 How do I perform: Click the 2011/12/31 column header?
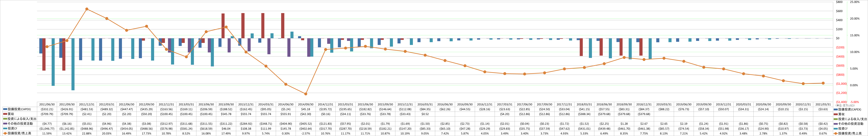pos(87,104)
